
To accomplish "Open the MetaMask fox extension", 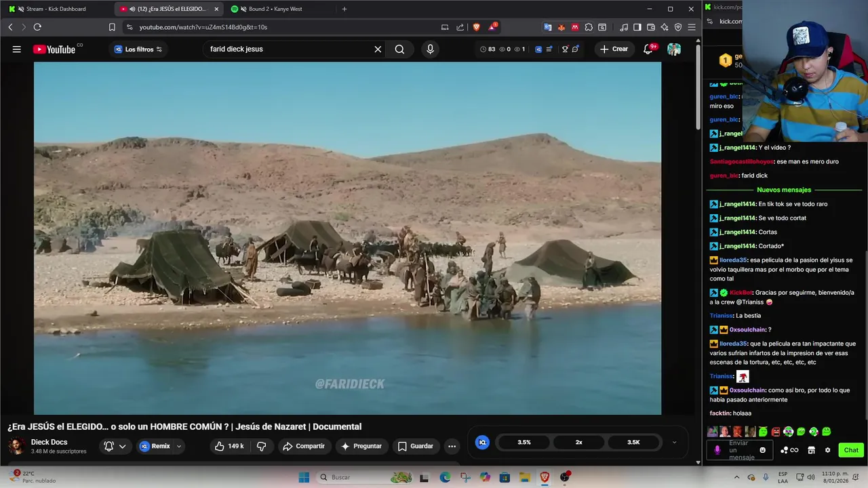I will [x=561, y=27].
